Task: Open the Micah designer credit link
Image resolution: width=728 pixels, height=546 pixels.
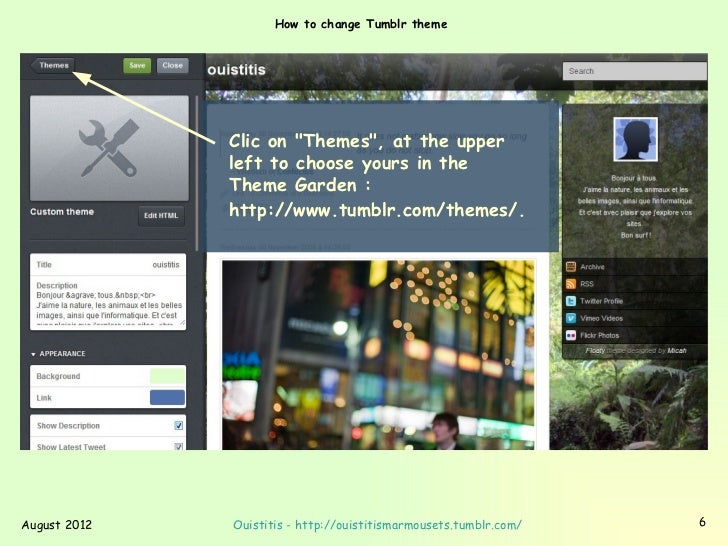Action: pos(676,351)
